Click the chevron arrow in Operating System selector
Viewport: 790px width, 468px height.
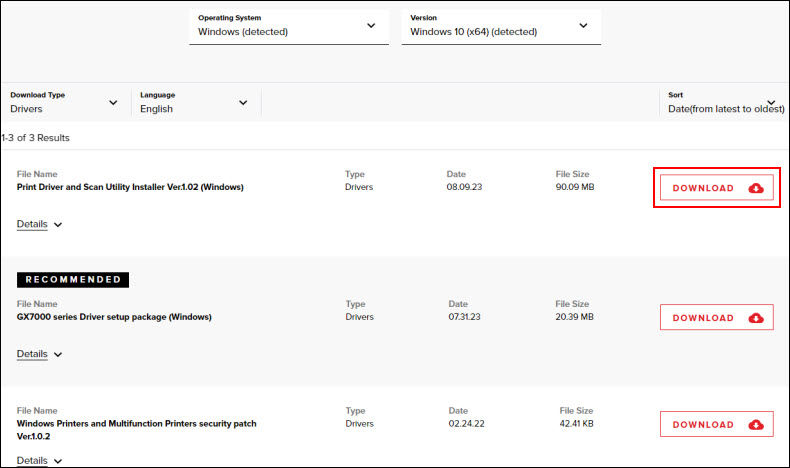tap(371, 25)
